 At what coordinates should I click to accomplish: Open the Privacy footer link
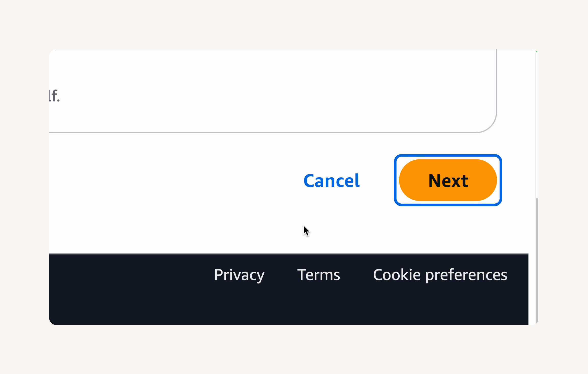click(x=239, y=275)
